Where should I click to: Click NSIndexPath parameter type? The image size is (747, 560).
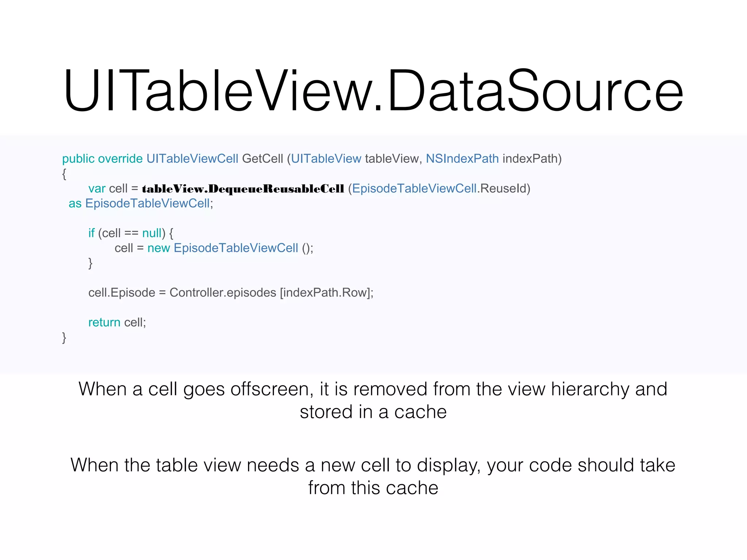(462, 159)
